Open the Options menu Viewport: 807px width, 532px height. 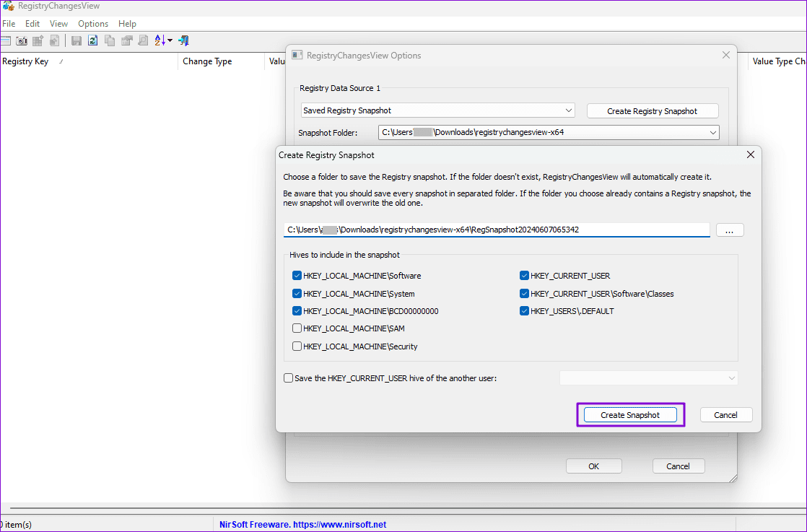pyautogui.click(x=93, y=24)
